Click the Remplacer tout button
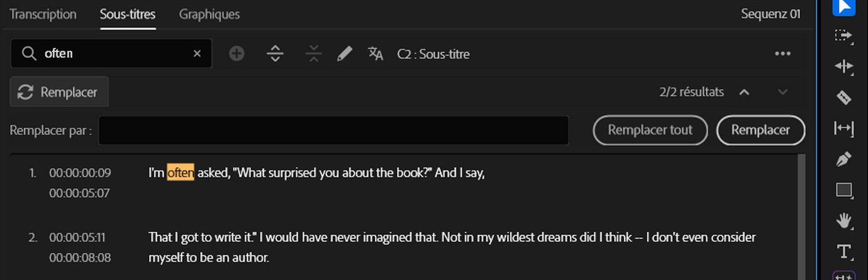 [650, 130]
